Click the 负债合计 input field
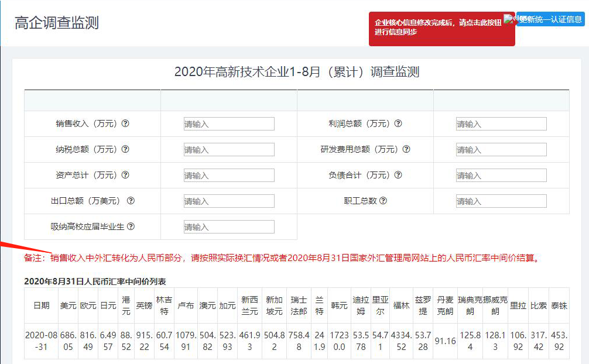Viewport: 589px width, 364px height. [x=502, y=176]
